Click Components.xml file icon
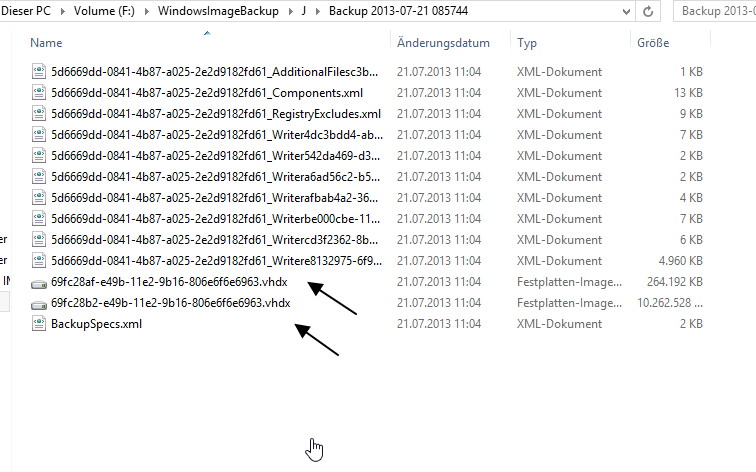756x472 pixels. 39,93
